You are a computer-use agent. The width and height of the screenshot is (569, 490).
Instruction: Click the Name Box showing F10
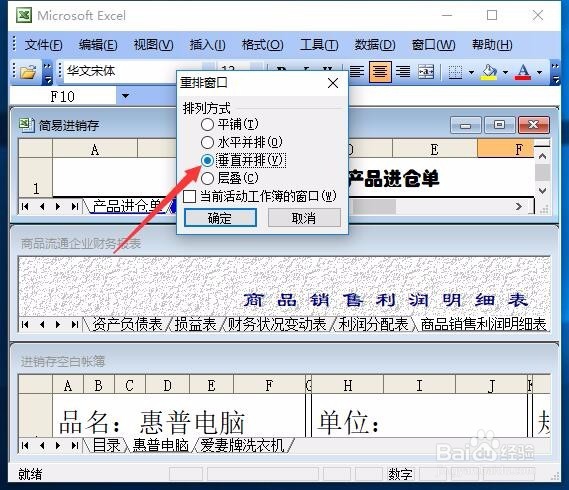(x=63, y=97)
